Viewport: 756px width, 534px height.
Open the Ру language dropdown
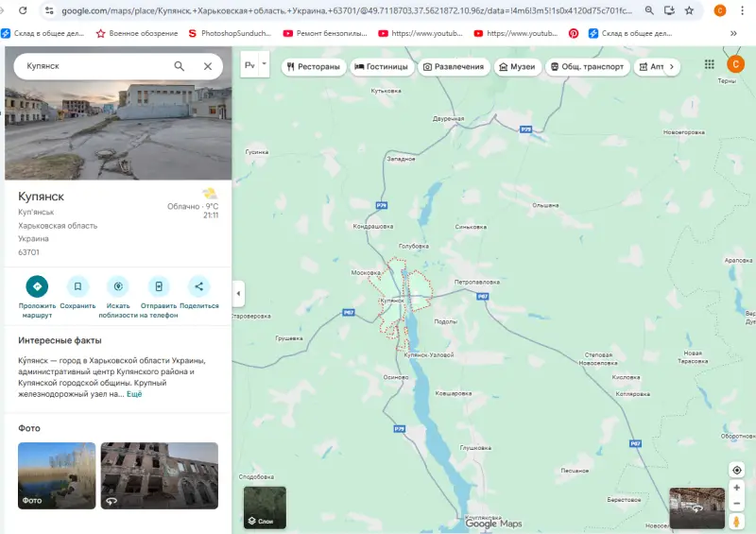[x=255, y=66]
